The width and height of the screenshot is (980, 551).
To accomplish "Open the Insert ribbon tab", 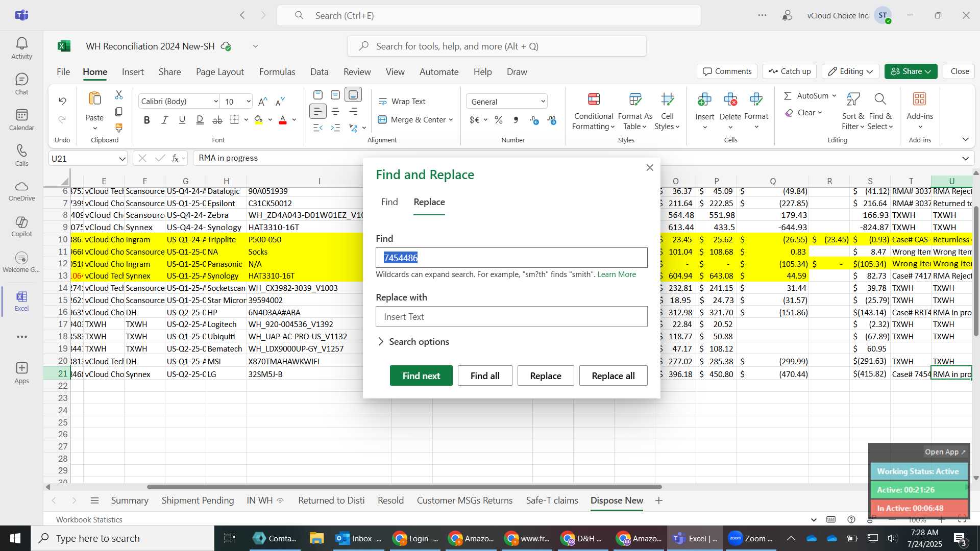I will pyautogui.click(x=133, y=72).
